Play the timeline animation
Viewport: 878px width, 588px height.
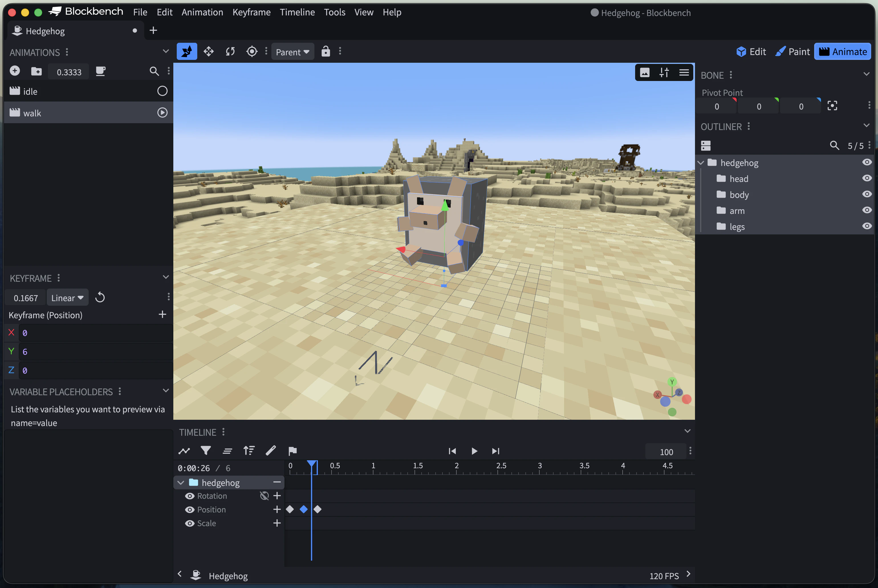coord(474,451)
